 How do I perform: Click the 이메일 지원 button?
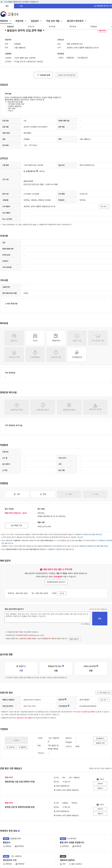coord(16,525)
